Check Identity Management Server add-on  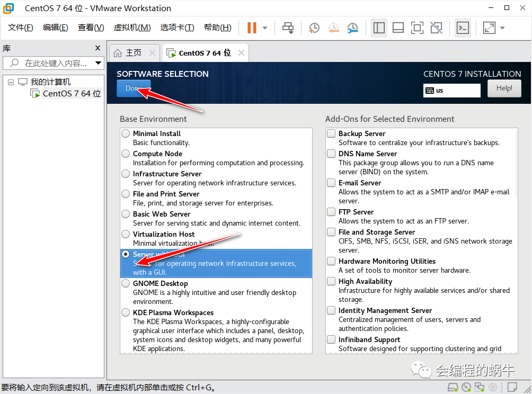331,310
